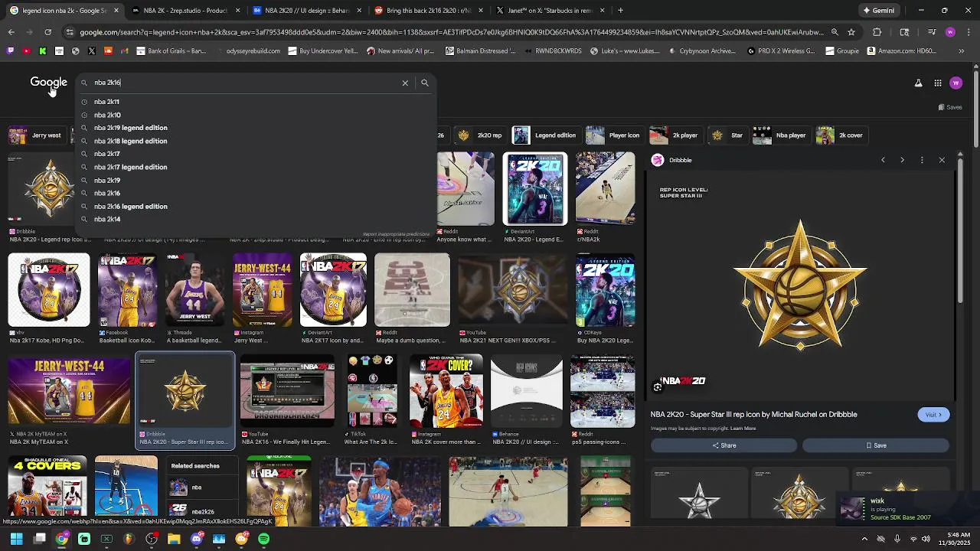Open Gemini button in title bar
980x551 pixels.
(878, 11)
